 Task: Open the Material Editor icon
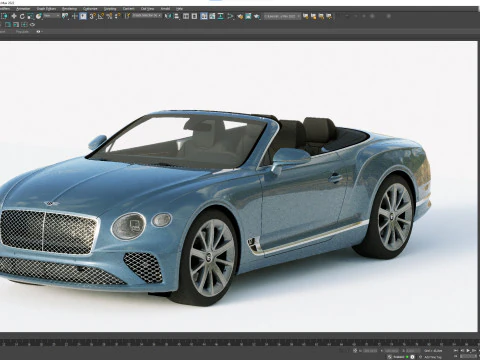click(230, 16)
